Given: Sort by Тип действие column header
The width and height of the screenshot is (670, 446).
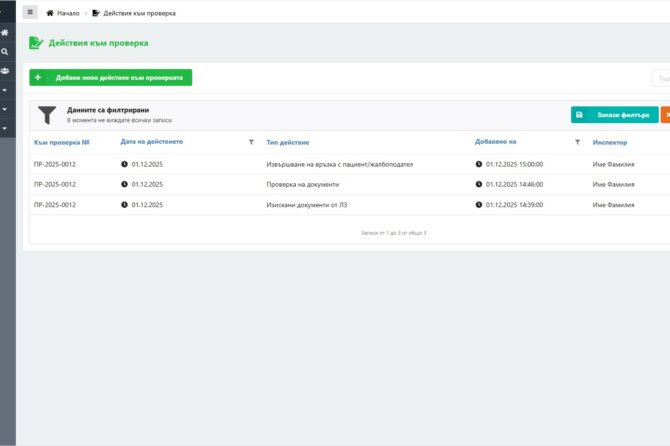Looking at the screenshot, I should [287, 142].
